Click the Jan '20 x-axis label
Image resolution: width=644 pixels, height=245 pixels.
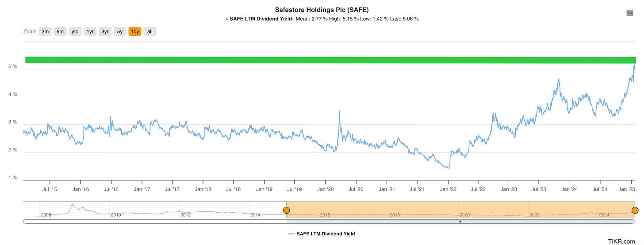click(326, 189)
